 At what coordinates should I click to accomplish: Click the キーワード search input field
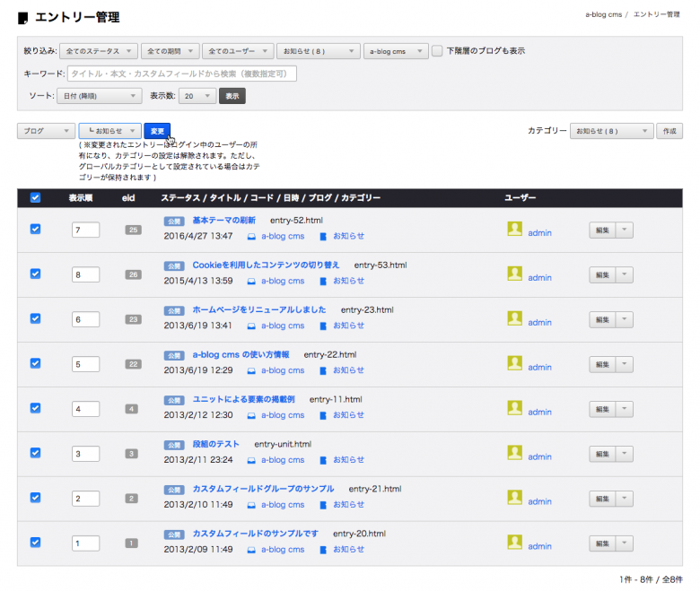181,74
